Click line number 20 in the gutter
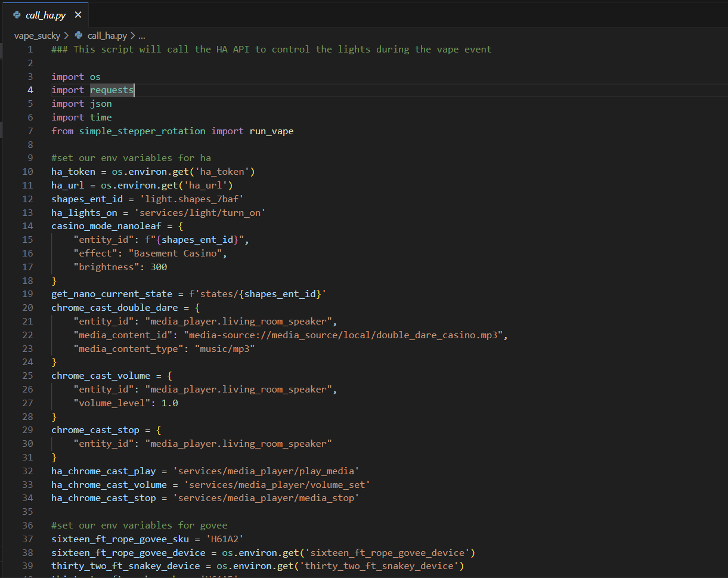The image size is (728, 578). [x=27, y=308]
